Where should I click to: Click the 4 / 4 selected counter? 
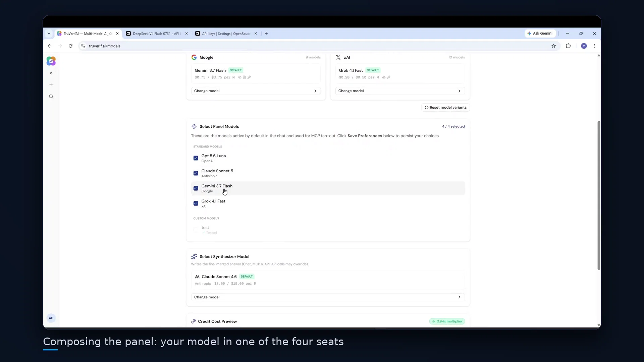tap(453, 127)
